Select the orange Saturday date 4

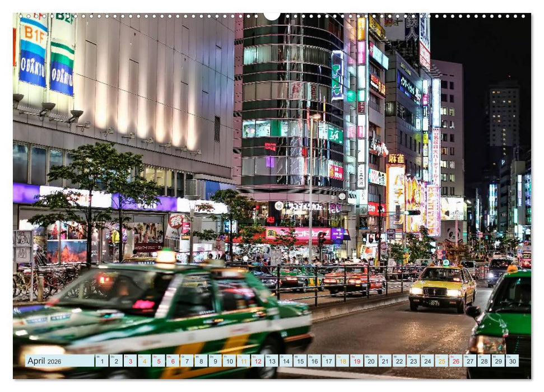(143, 363)
